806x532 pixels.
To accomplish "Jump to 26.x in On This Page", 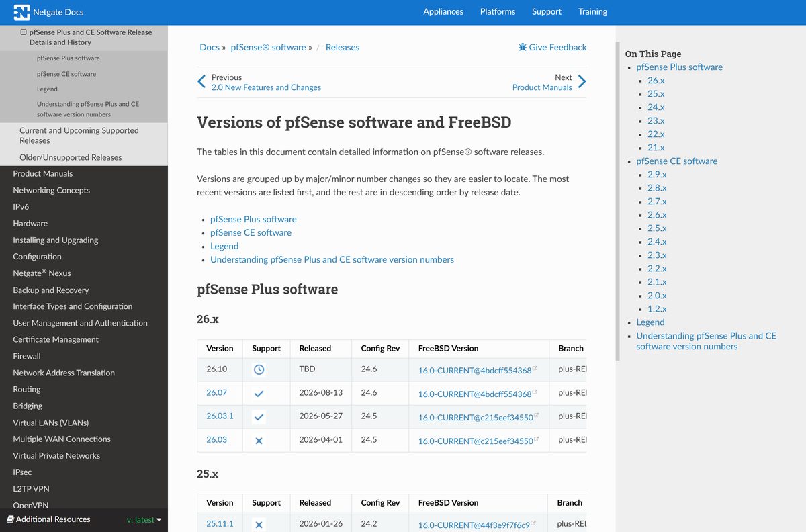I will [x=656, y=81].
